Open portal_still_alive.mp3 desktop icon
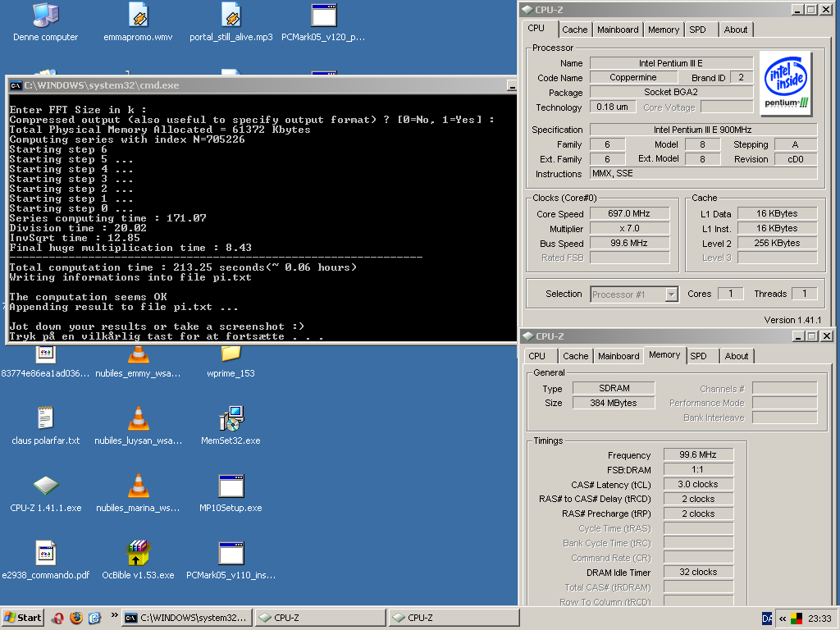This screenshot has height=630, width=840. (231, 16)
